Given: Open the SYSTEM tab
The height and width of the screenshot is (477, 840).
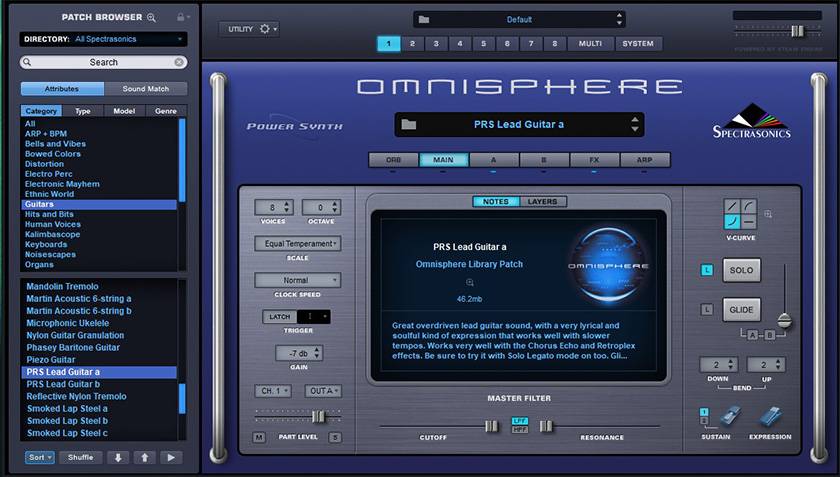Looking at the screenshot, I should (x=638, y=44).
